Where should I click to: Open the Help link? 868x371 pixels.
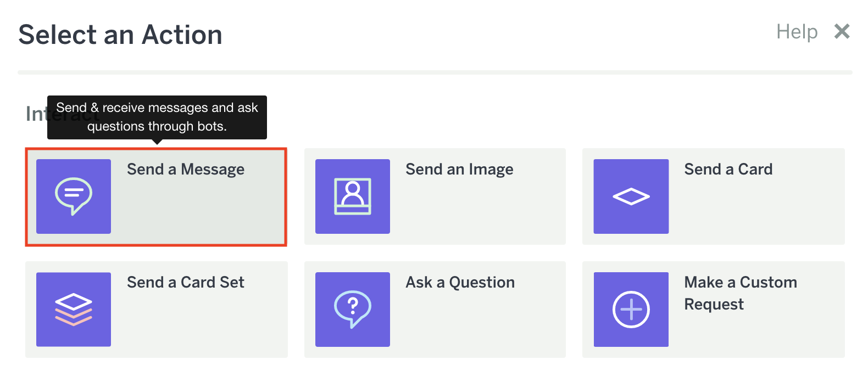[x=797, y=32]
